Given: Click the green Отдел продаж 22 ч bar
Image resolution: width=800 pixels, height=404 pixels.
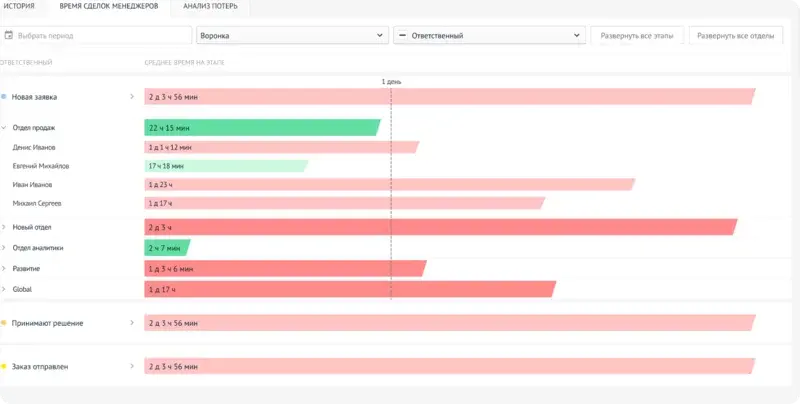Looking at the screenshot, I should [262, 128].
